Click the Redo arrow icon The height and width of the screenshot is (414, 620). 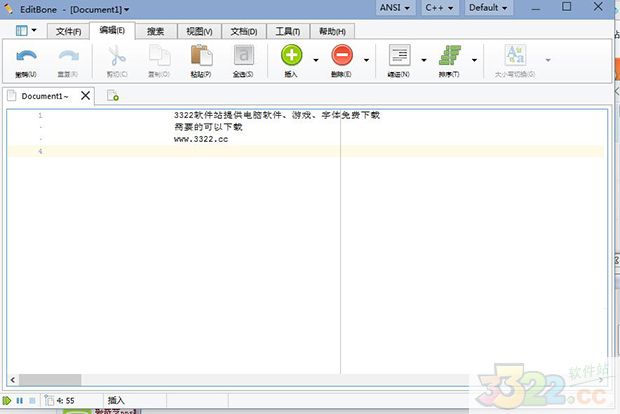tap(68, 57)
